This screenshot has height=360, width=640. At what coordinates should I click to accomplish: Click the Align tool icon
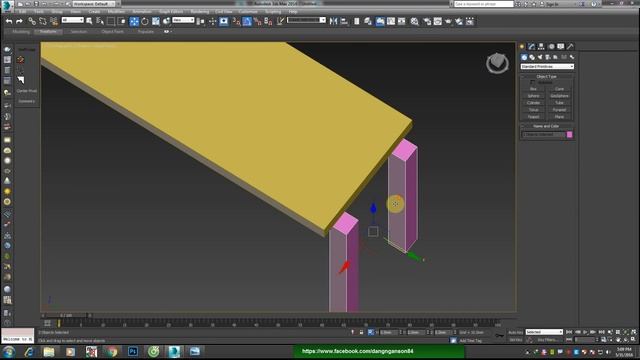click(344, 21)
